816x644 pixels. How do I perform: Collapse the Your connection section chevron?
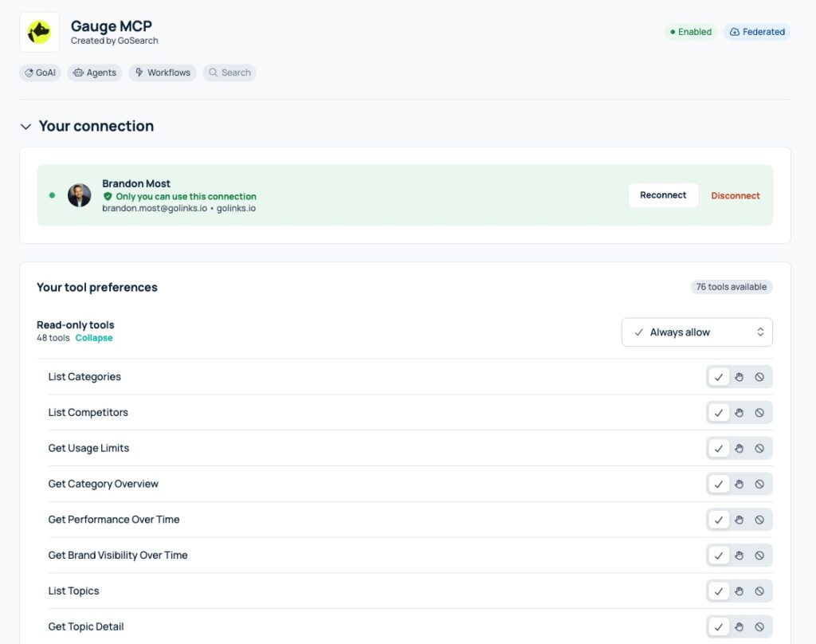point(25,127)
